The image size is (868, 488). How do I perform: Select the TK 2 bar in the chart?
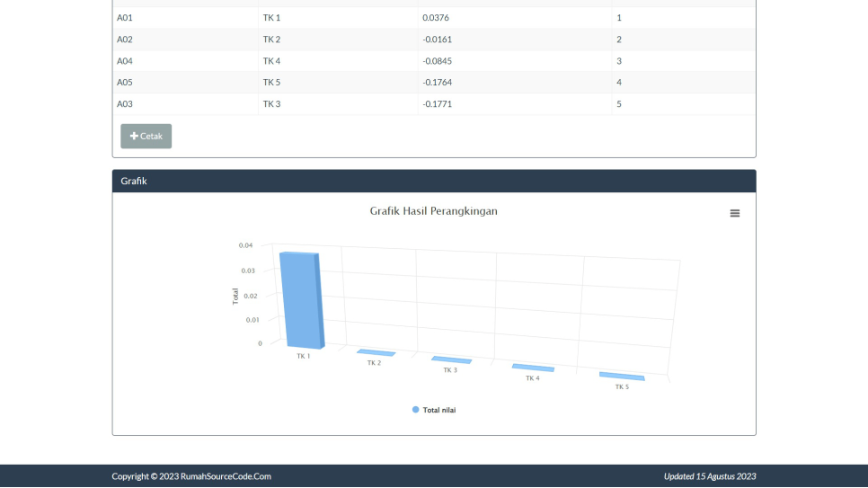tap(376, 352)
